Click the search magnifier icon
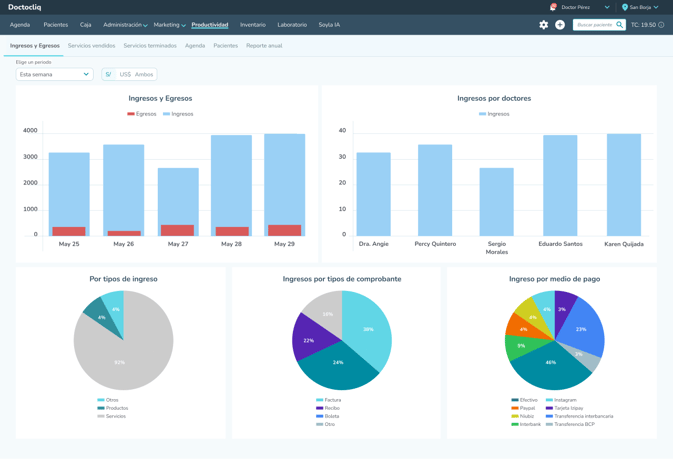673x459 pixels. 619,25
